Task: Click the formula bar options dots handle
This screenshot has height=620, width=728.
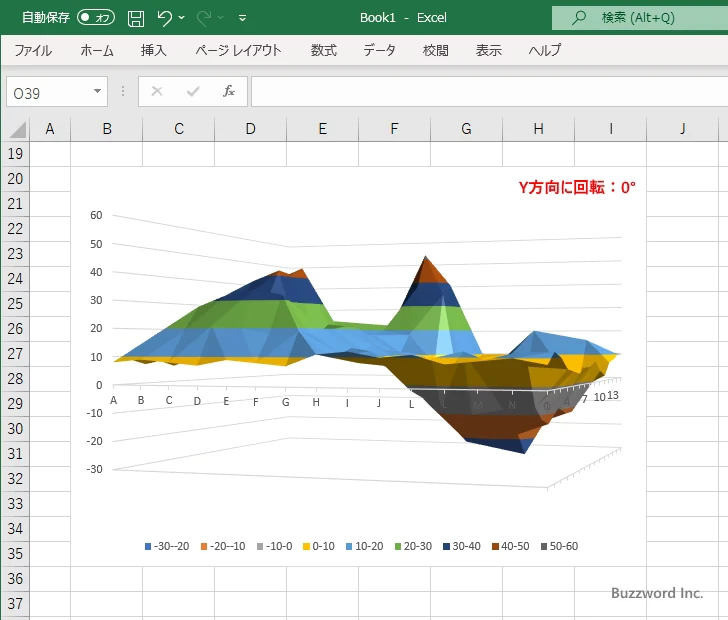Action: click(x=123, y=91)
